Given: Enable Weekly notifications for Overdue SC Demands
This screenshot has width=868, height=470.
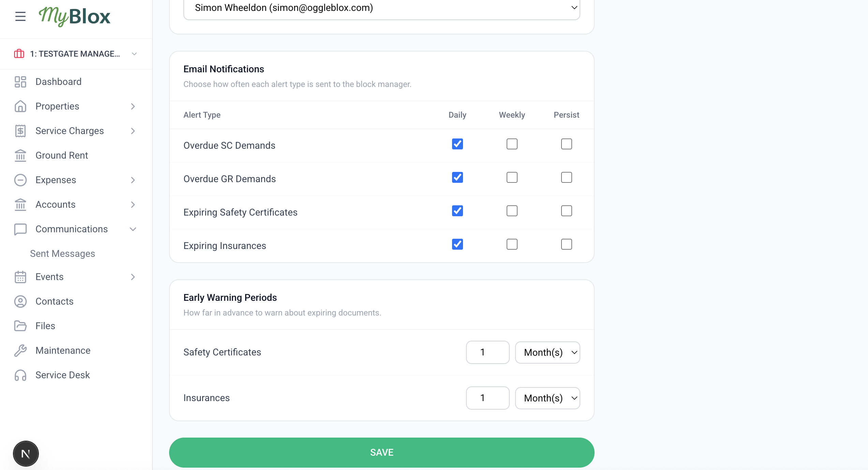Looking at the screenshot, I should click(512, 144).
